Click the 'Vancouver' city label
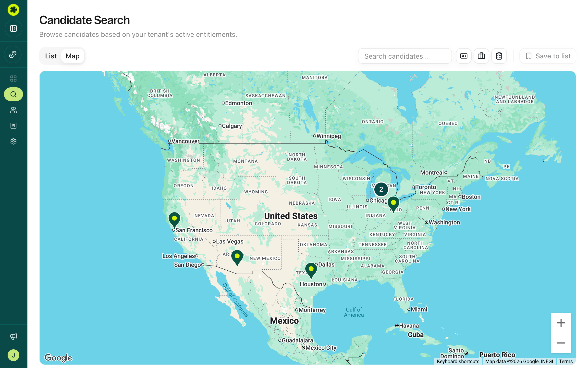 [x=185, y=141]
